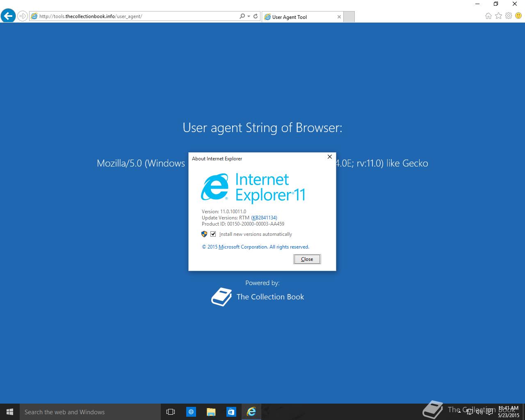Click the Internet Explorer logo in dialog
The height and width of the screenshot is (420, 525).
click(x=215, y=187)
